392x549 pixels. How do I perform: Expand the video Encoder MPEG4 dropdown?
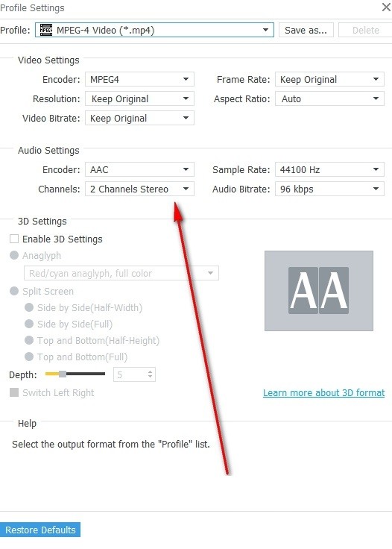139,80
